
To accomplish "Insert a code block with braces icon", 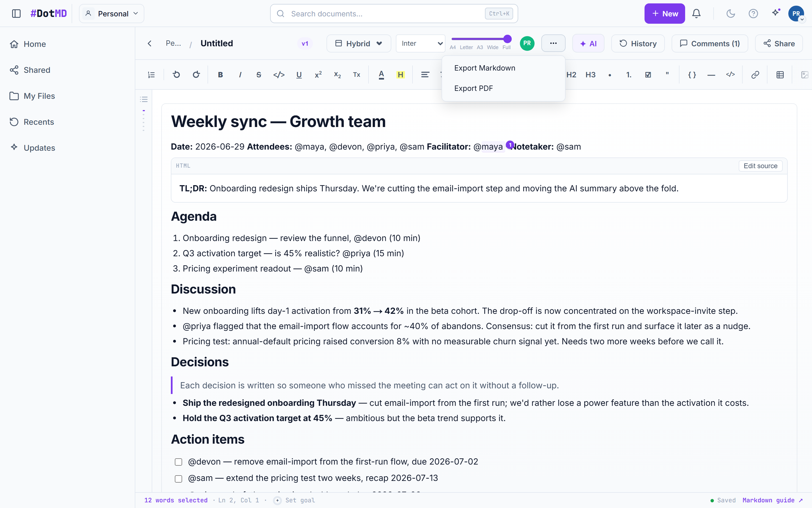I will (x=692, y=75).
